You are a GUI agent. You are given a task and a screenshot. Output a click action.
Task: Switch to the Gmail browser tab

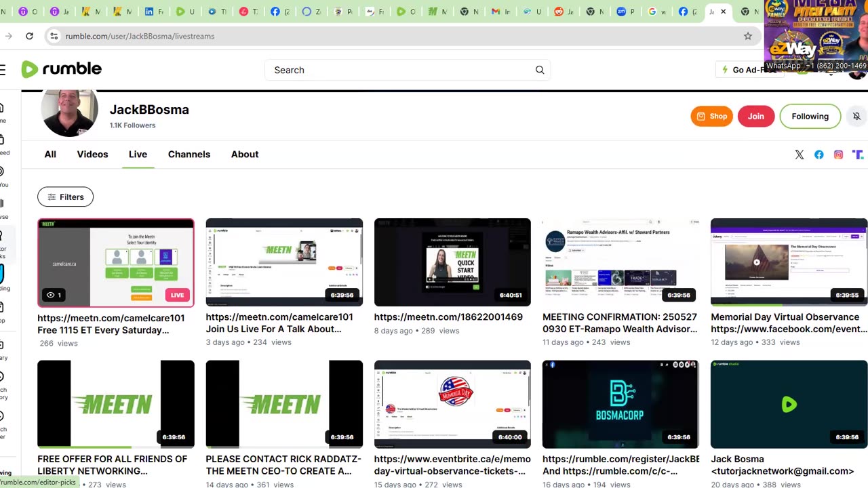(x=496, y=12)
